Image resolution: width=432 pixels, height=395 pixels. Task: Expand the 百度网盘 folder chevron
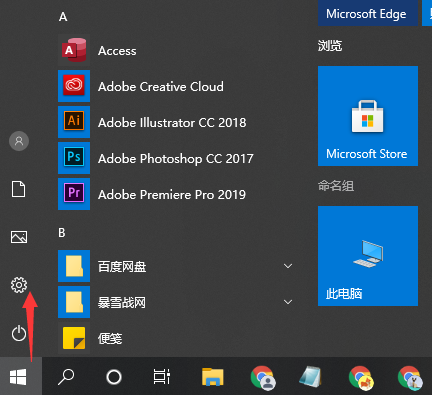[288, 266]
